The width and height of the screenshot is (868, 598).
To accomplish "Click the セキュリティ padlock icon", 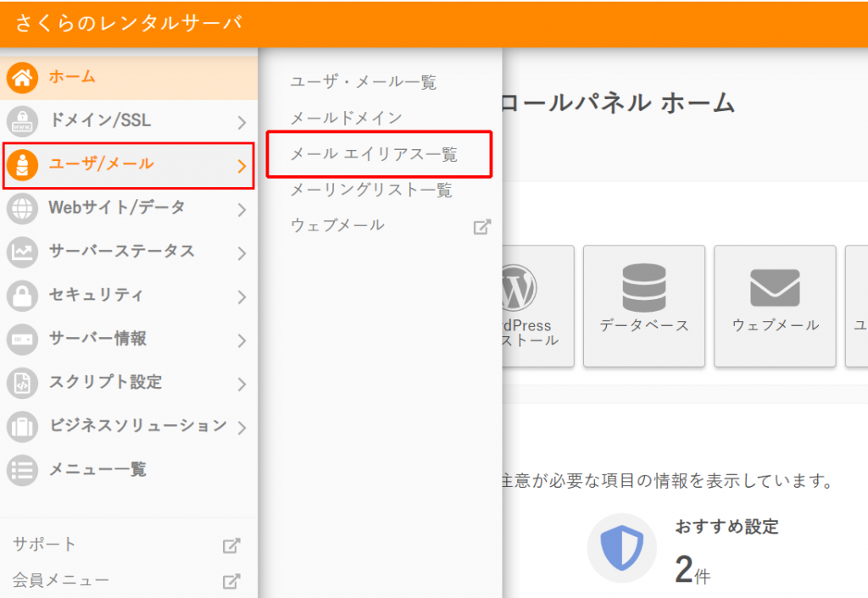I will (x=22, y=296).
